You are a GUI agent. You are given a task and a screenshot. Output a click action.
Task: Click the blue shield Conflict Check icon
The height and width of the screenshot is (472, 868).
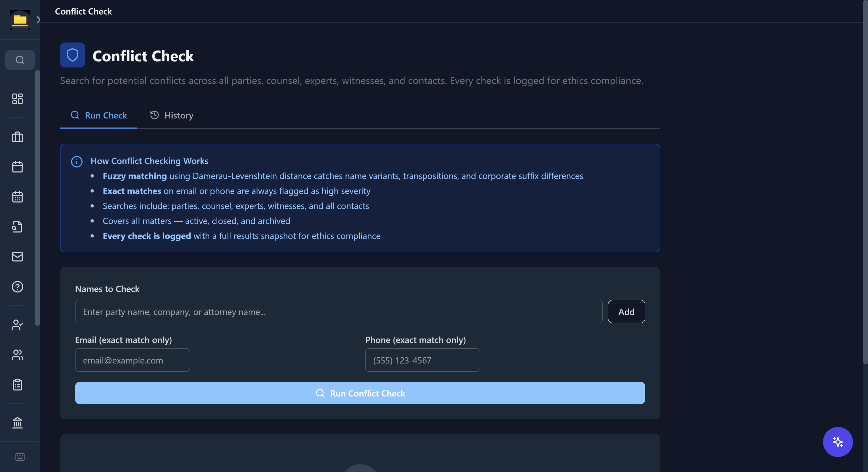click(x=73, y=55)
